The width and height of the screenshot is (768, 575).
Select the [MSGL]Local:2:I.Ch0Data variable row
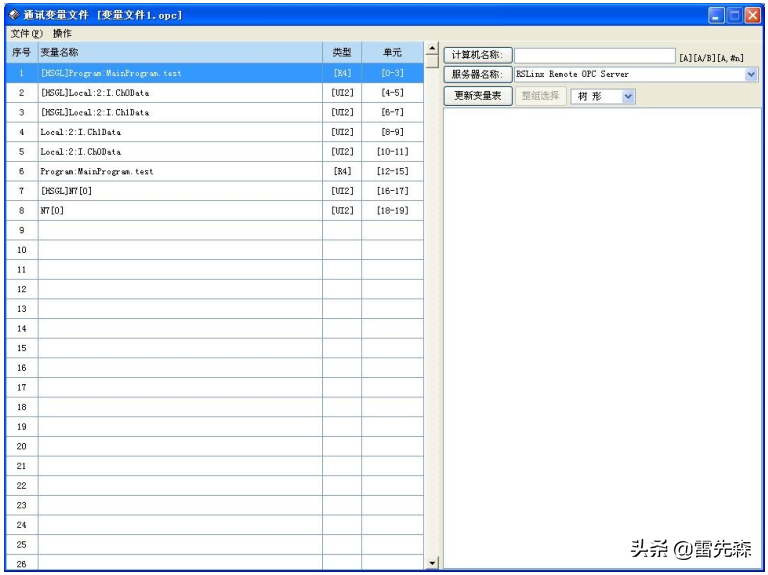tap(180, 93)
